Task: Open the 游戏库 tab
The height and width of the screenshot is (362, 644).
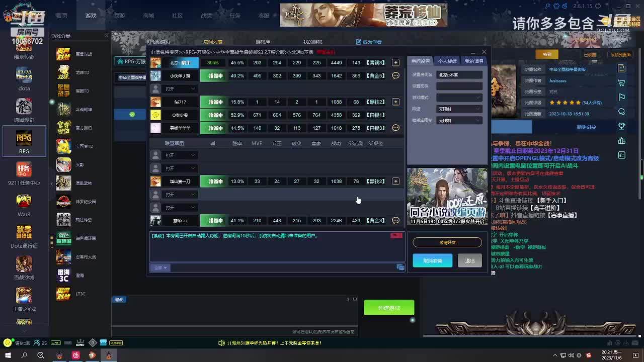Action: pyautogui.click(x=263, y=42)
